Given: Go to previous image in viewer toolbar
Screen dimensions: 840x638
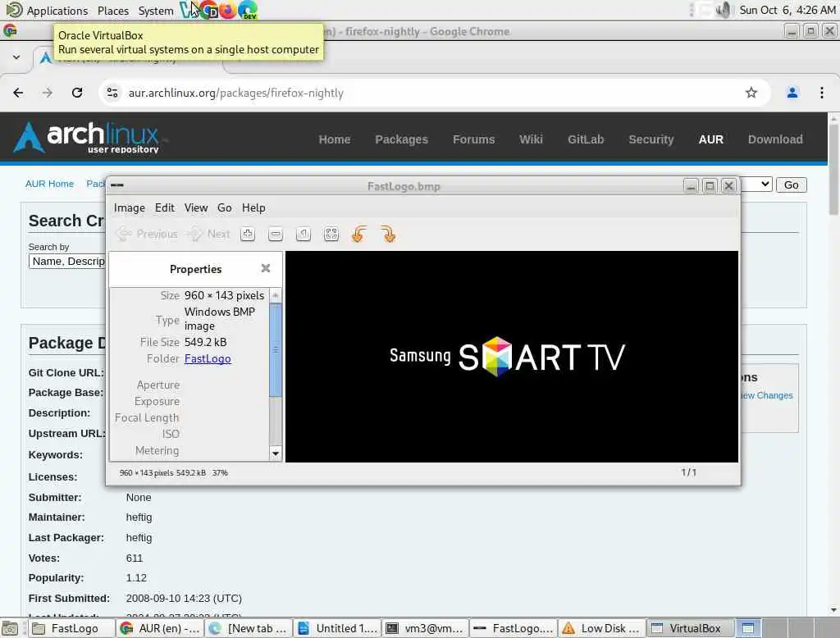Looking at the screenshot, I should click(x=146, y=234).
